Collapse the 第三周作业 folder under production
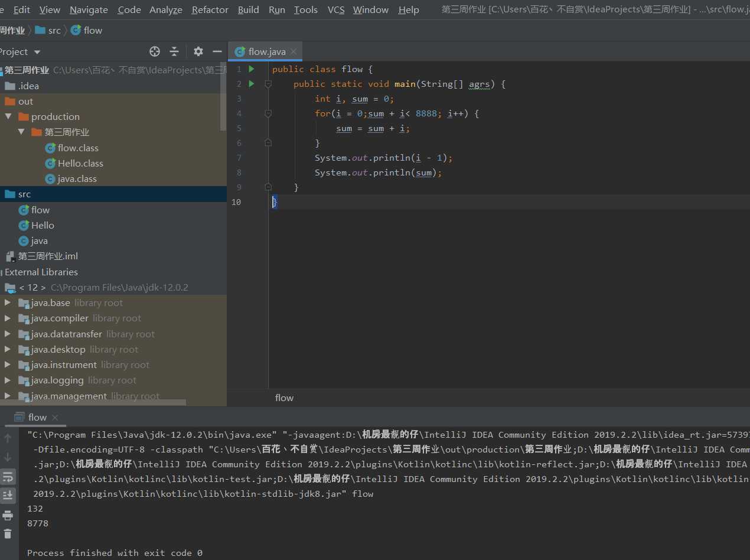The height and width of the screenshot is (560, 750). pos(21,132)
